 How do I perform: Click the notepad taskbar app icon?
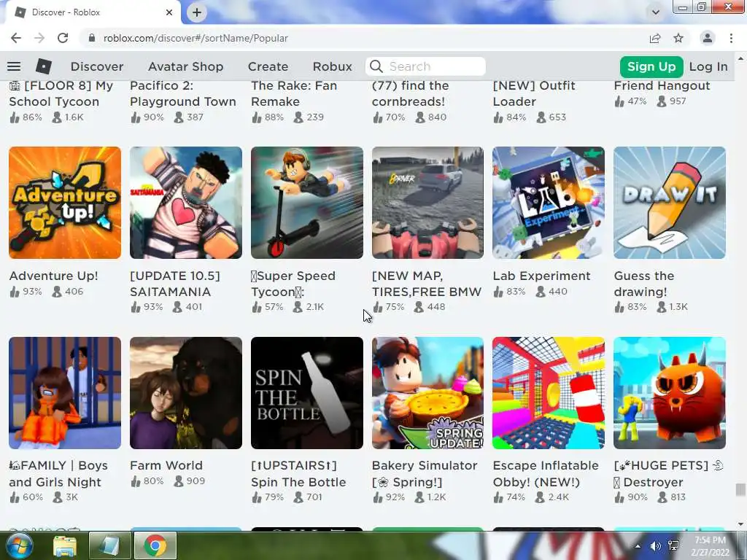tap(109, 545)
